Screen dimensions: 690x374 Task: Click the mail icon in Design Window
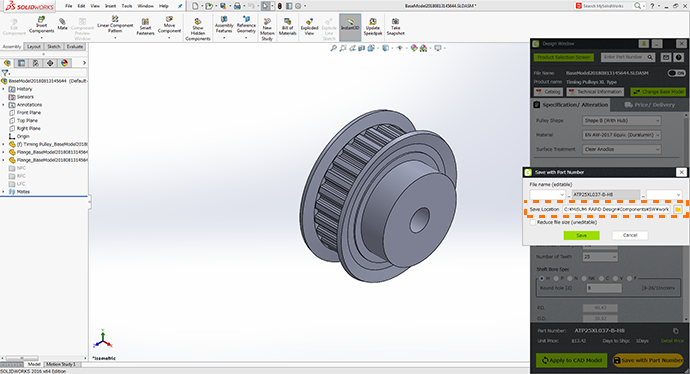[666, 57]
